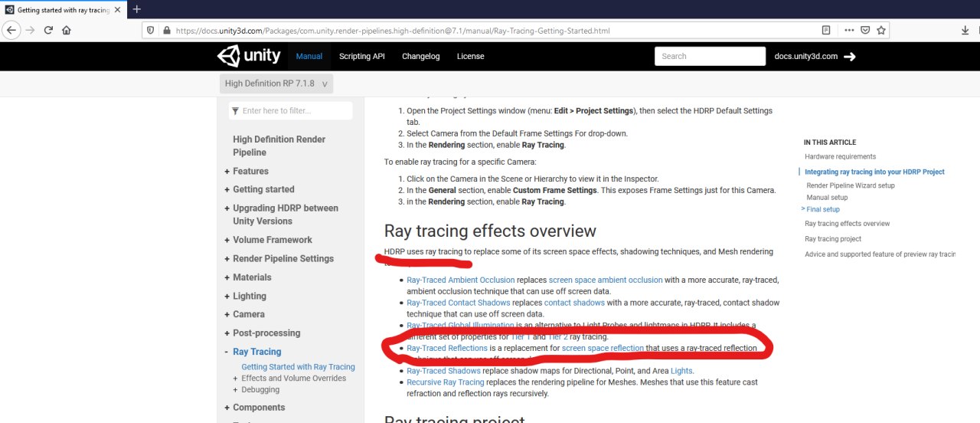
Task: Open page actions three-dots menu
Action: (x=849, y=31)
